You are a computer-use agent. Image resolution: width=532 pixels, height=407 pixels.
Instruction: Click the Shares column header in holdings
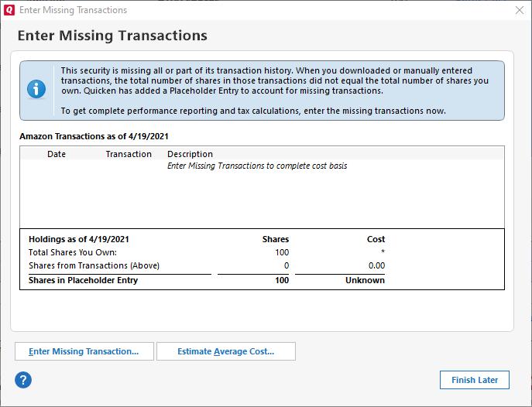276,239
